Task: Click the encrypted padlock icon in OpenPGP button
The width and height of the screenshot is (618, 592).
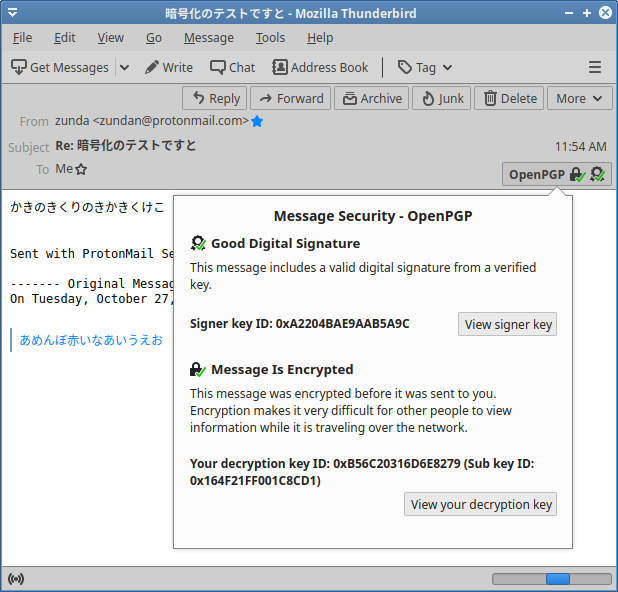Action: (x=578, y=174)
